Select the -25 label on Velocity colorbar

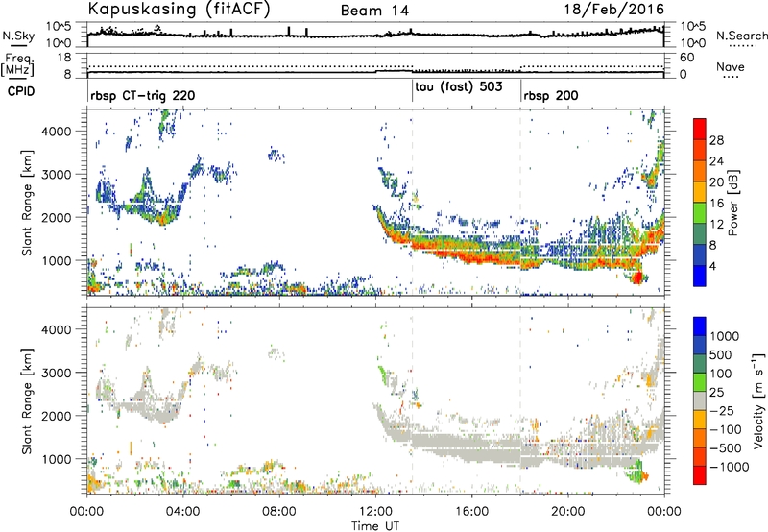click(724, 411)
